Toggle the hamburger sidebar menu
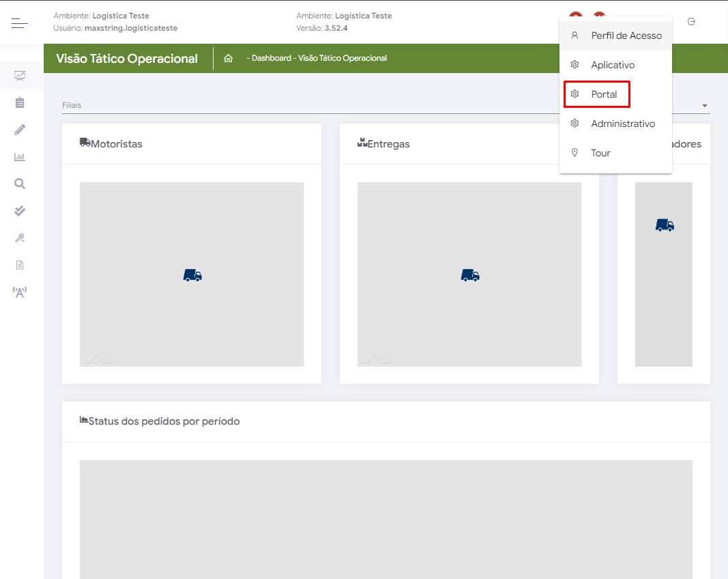 (20, 24)
